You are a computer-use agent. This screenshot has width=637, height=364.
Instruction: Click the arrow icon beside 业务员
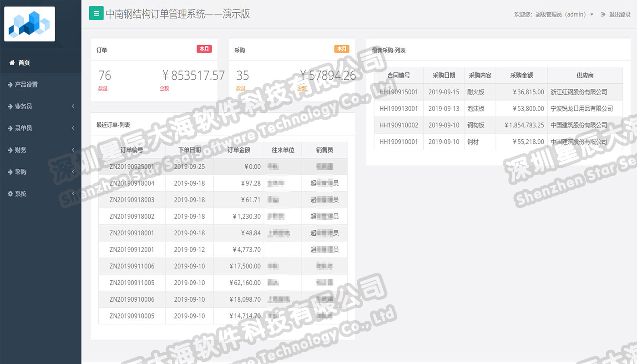coord(11,106)
